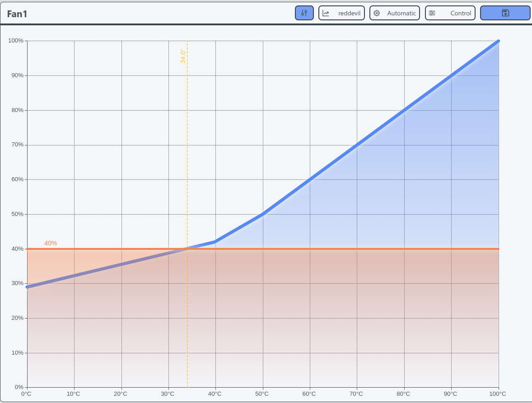Click the floppy disk save icon
The image size is (532, 403).
tap(505, 13)
